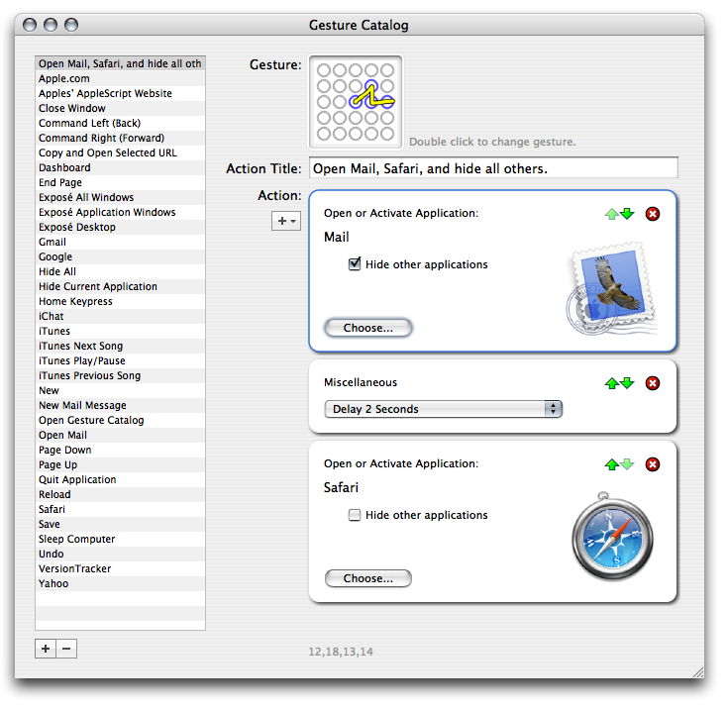
Task: Move the Safari action up
Action: (611, 464)
